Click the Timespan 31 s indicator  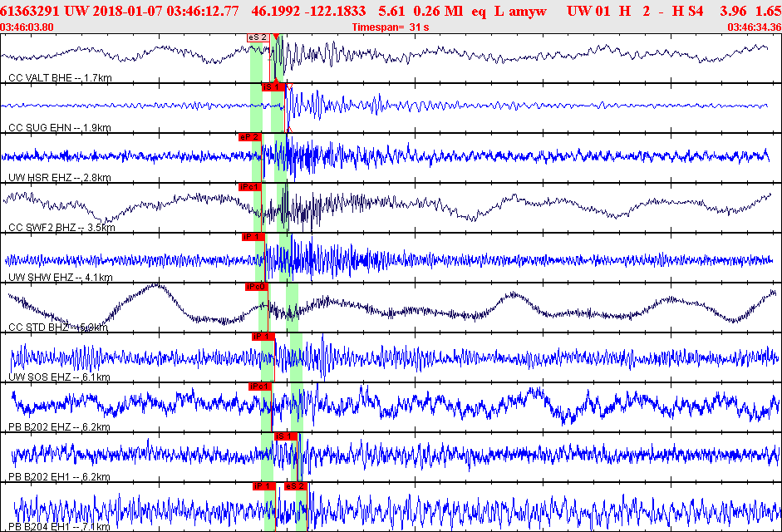point(391,27)
